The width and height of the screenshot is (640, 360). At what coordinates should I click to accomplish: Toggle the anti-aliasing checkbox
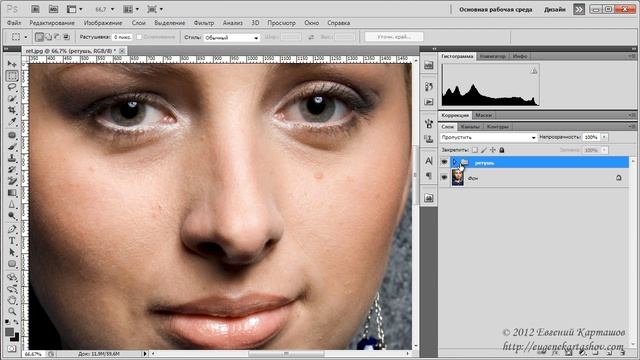pos(139,37)
